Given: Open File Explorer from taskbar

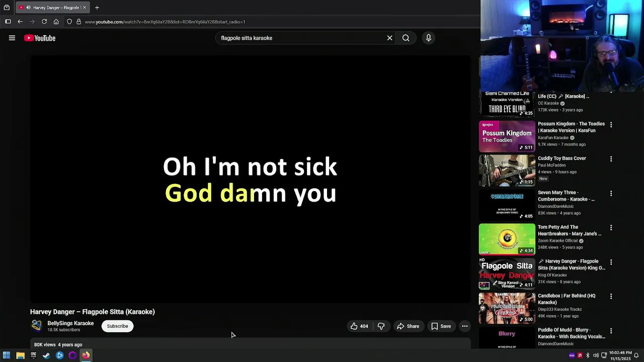Looking at the screenshot, I should tap(20, 355).
